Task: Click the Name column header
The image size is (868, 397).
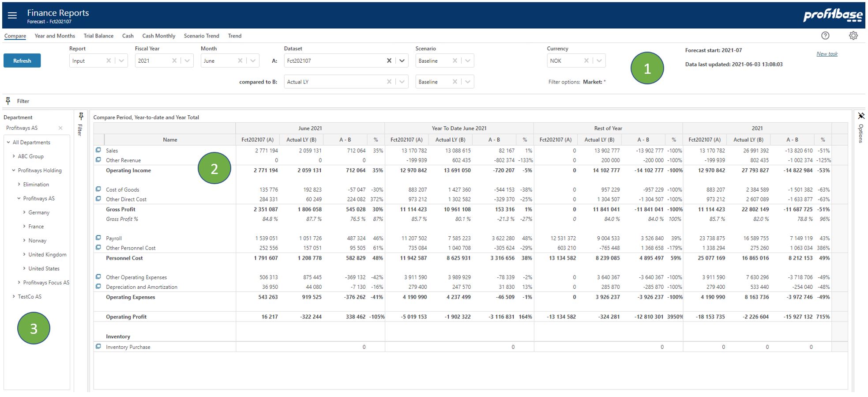Action: click(x=170, y=140)
